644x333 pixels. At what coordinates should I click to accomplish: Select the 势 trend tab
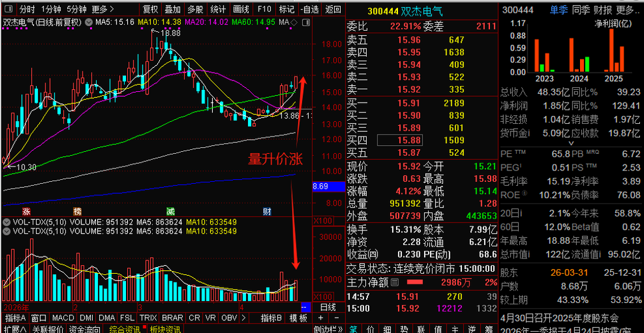coord(404,329)
